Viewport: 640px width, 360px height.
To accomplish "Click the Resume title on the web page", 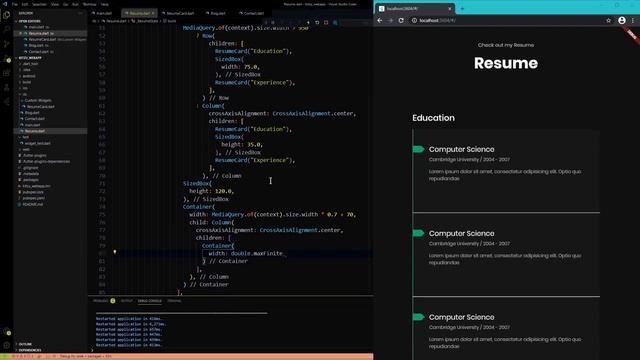I will [506, 63].
